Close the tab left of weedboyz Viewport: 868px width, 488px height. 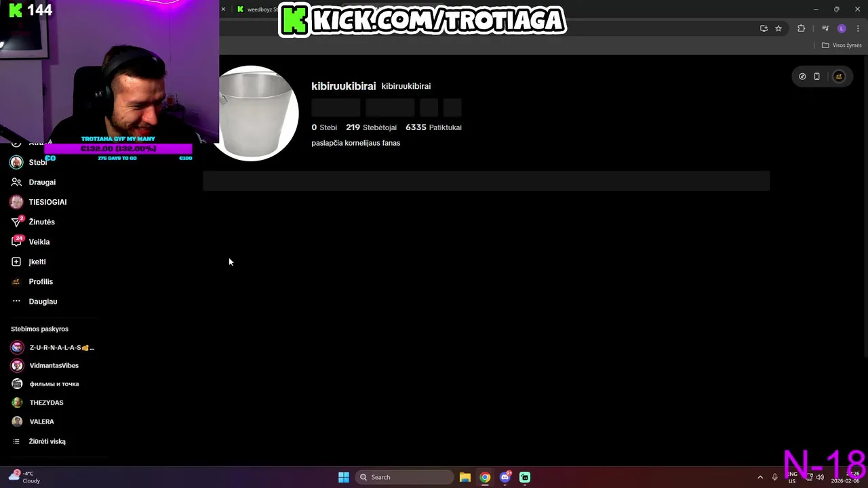pos(223,9)
